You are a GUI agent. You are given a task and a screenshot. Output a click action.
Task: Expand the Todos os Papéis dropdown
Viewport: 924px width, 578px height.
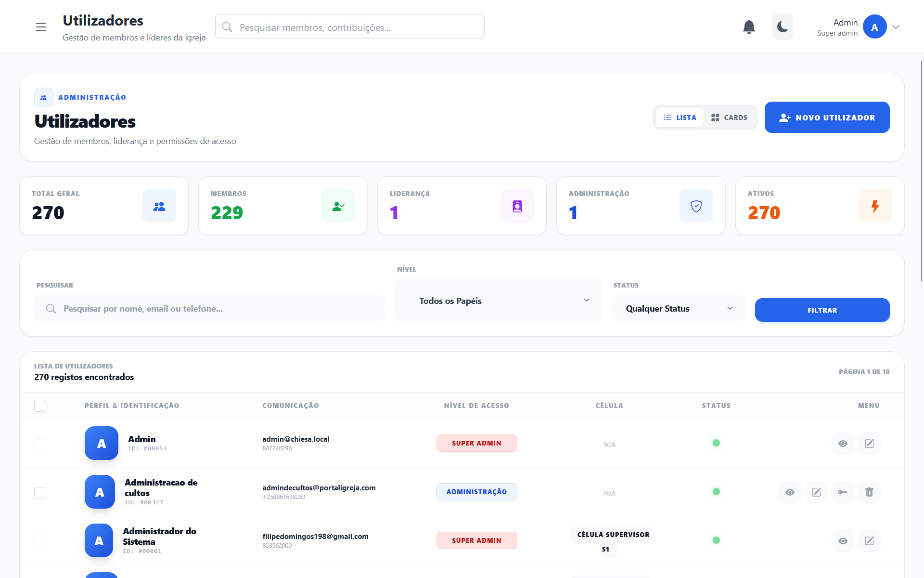click(498, 301)
